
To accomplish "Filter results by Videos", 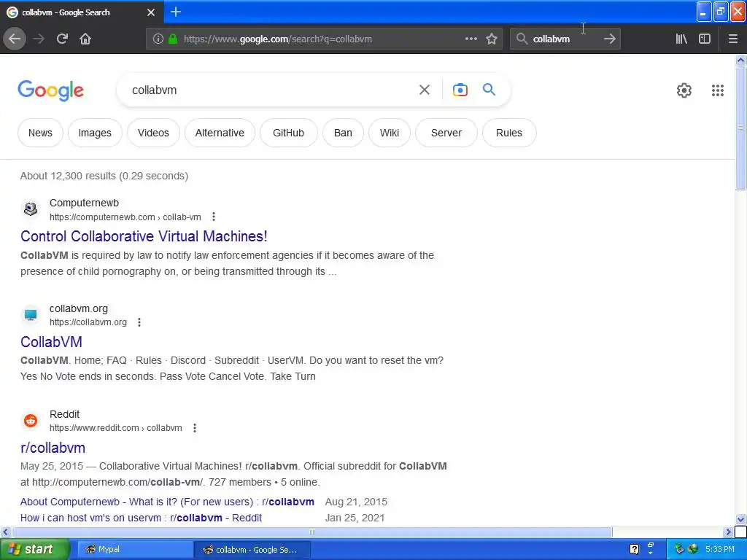I will pos(153,133).
